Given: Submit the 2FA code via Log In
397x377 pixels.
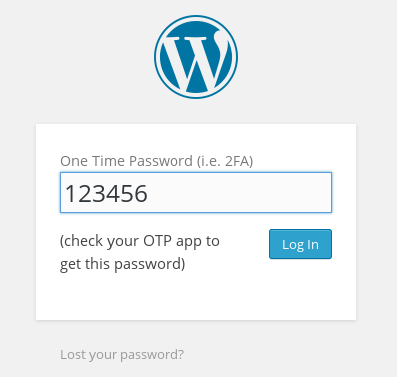Looking at the screenshot, I should (300, 244).
